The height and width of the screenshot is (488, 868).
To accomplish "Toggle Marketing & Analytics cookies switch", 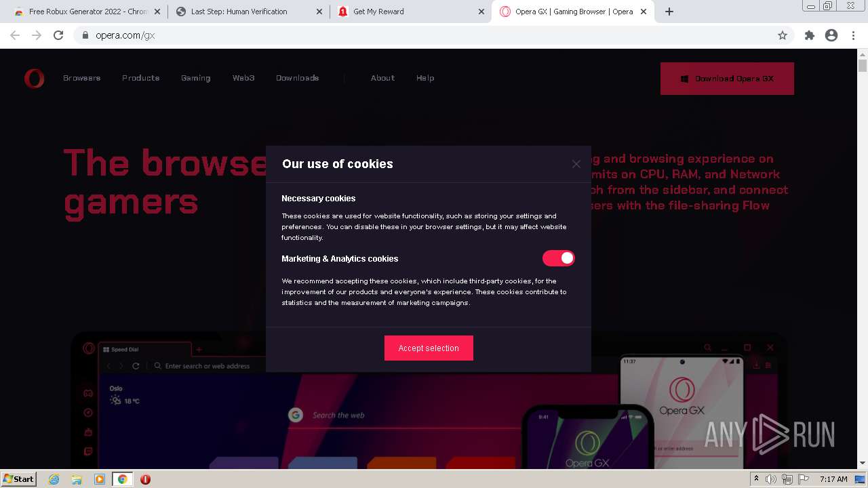I will coord(559,258).
